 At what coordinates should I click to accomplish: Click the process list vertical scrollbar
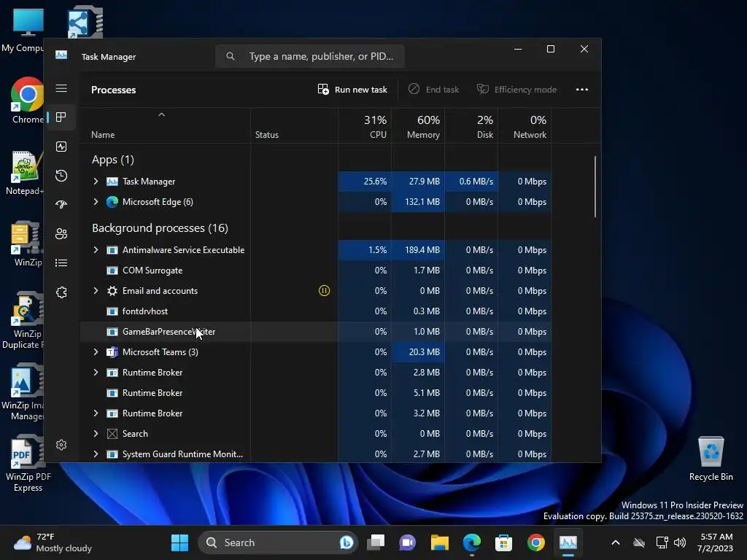(595, 187)
